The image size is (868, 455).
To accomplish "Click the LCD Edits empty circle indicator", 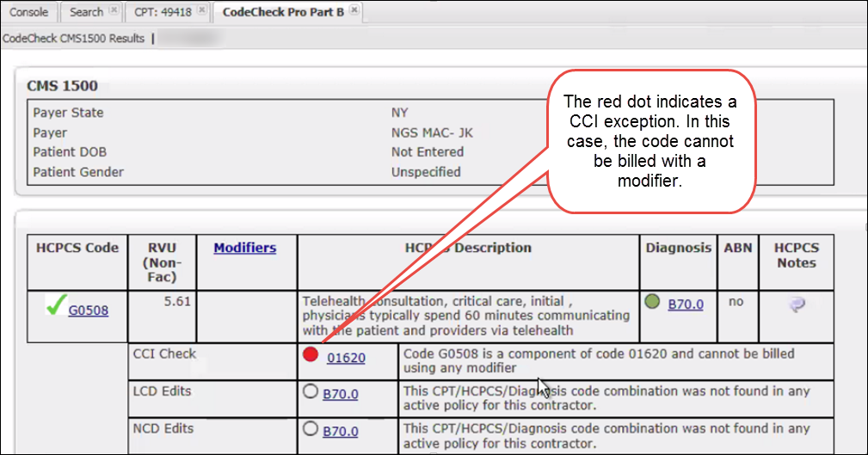I will tap(311, 393).
